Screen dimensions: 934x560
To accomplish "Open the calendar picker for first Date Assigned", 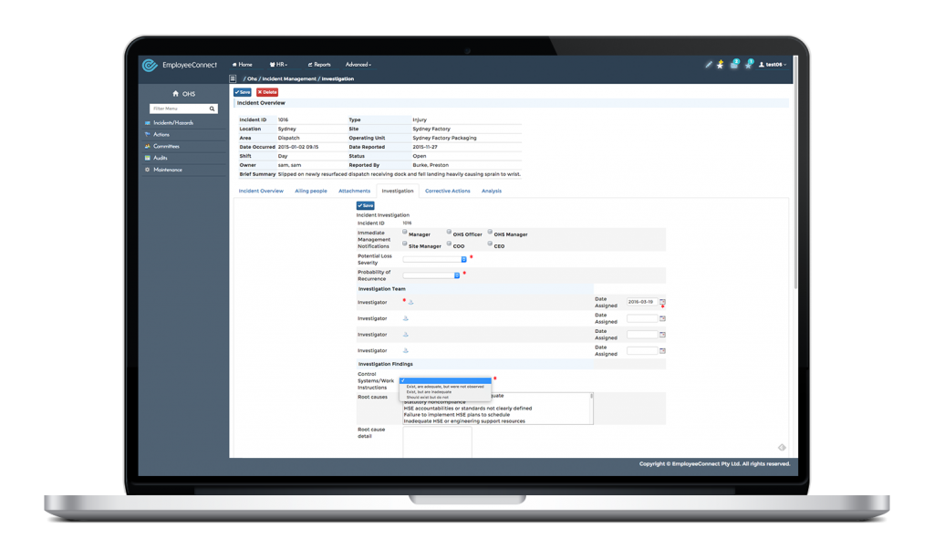I will point(662,302).
